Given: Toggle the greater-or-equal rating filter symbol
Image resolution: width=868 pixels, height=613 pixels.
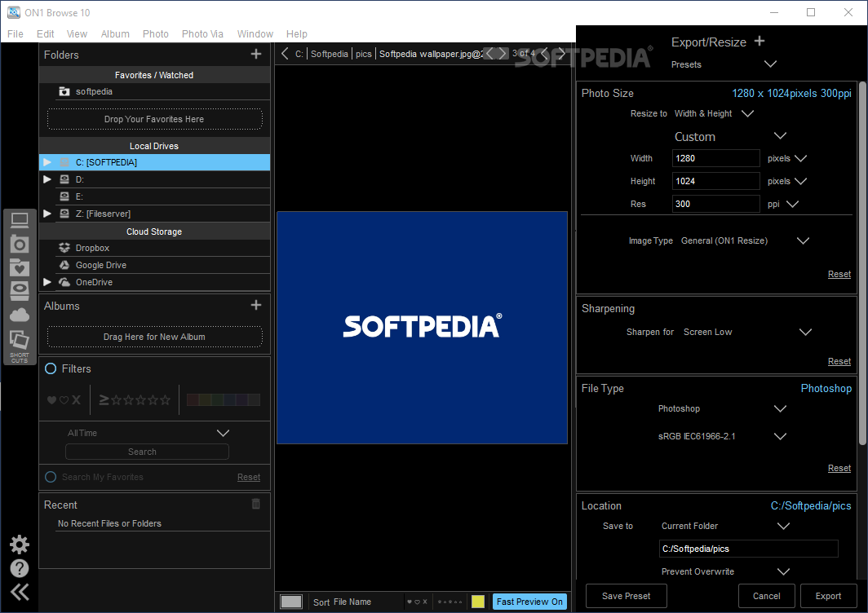Looking at the screenshot, I should pos(104,399).
